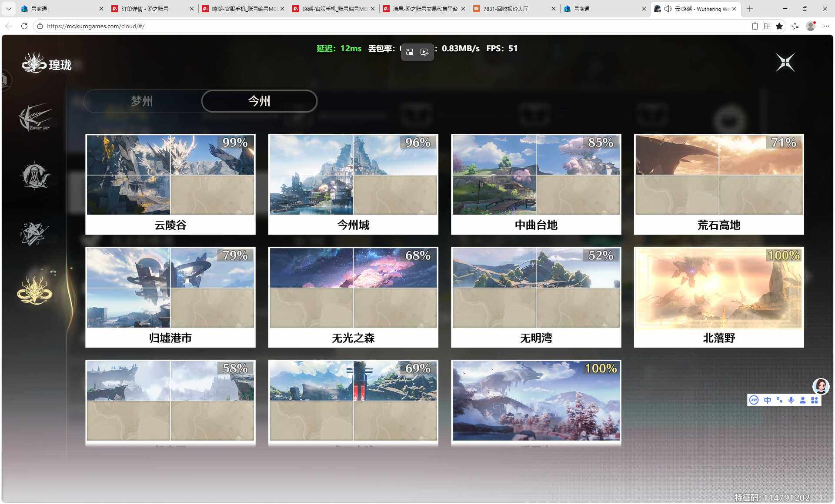Open the favorites list icon
The height and width of the screenshot is (504, 835).
(795, 26)
